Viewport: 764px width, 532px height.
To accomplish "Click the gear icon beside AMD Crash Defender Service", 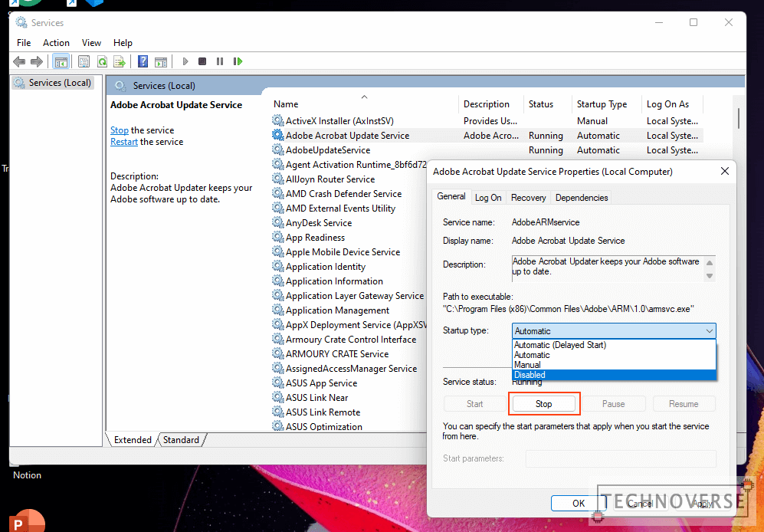I will tap(277, 194).
